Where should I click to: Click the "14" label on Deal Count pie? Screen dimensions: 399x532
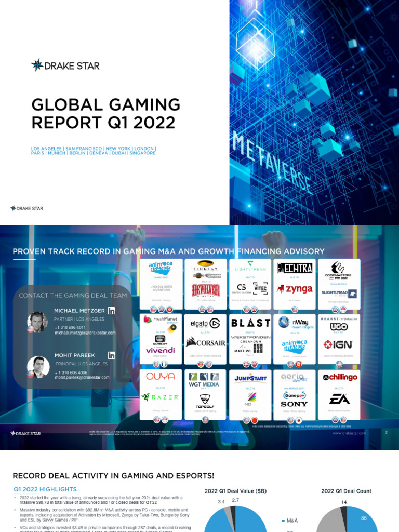344,502
